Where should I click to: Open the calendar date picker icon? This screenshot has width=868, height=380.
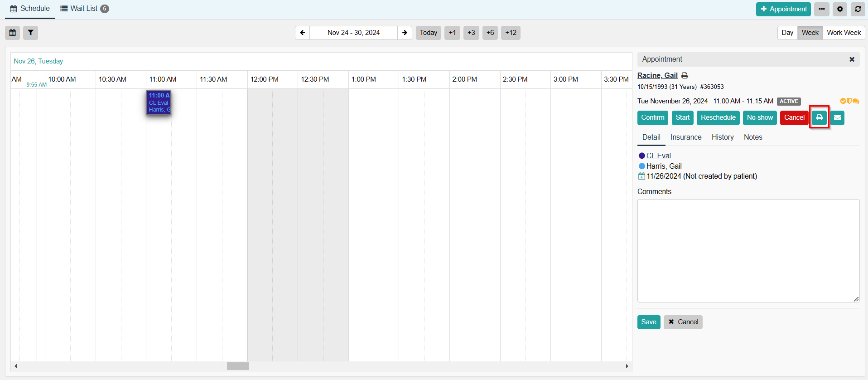click(13, 33)
